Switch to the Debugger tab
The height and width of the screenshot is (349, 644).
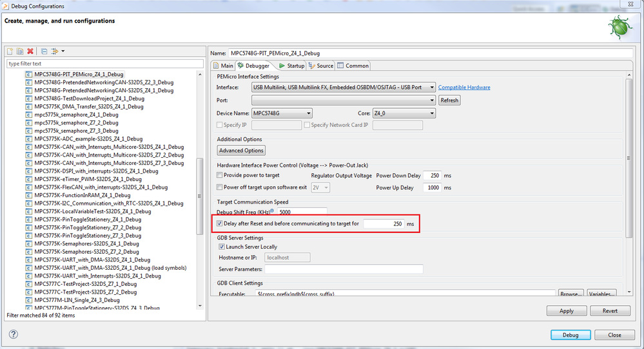(x=253, y=66)
